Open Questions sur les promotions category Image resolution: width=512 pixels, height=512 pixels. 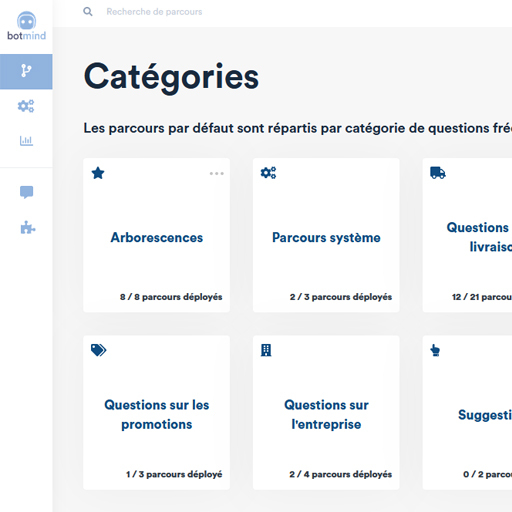point(157,413)
